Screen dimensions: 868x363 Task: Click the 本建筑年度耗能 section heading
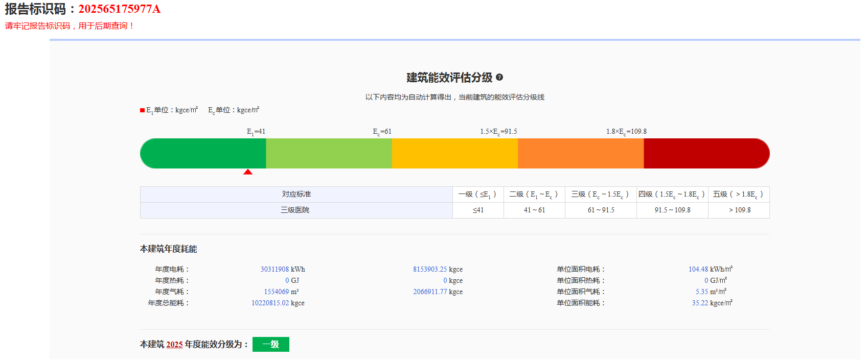coord(169,249)
